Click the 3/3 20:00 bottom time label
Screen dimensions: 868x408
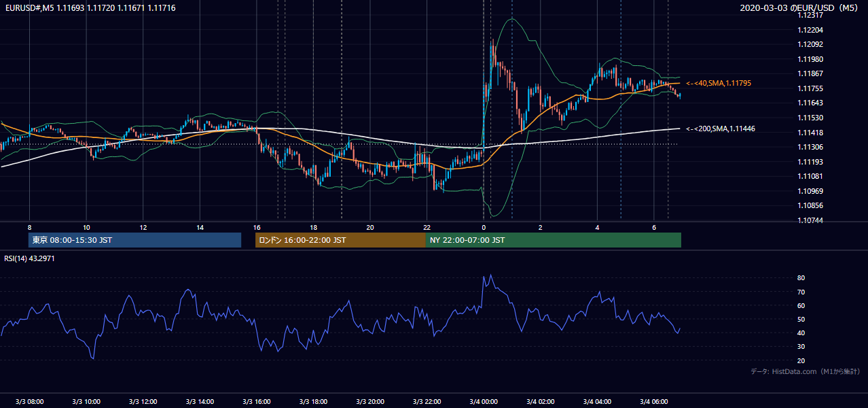pos(370,401)
